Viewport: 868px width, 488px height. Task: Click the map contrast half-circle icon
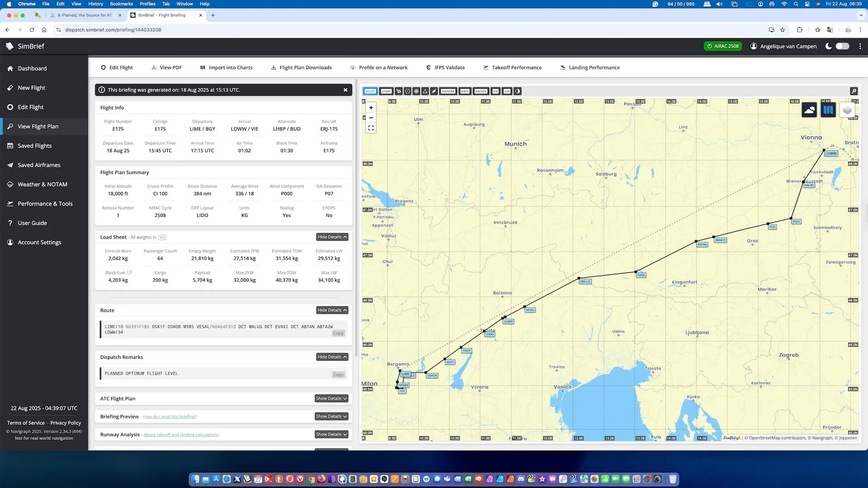(518, 91)
